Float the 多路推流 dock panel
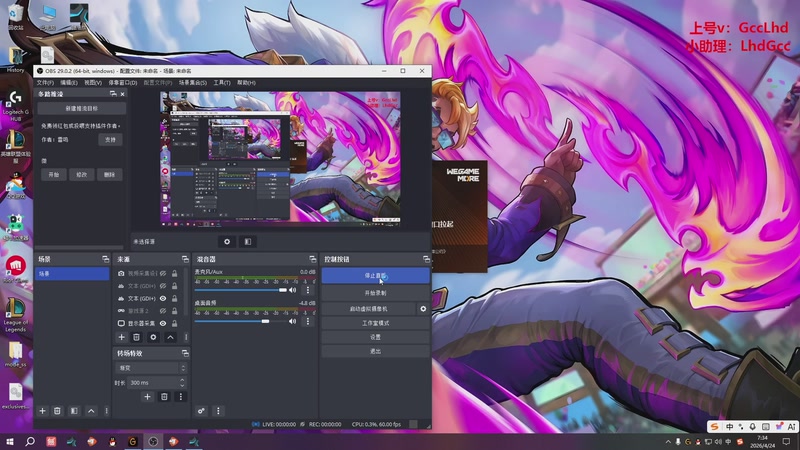 click(113, 94)
